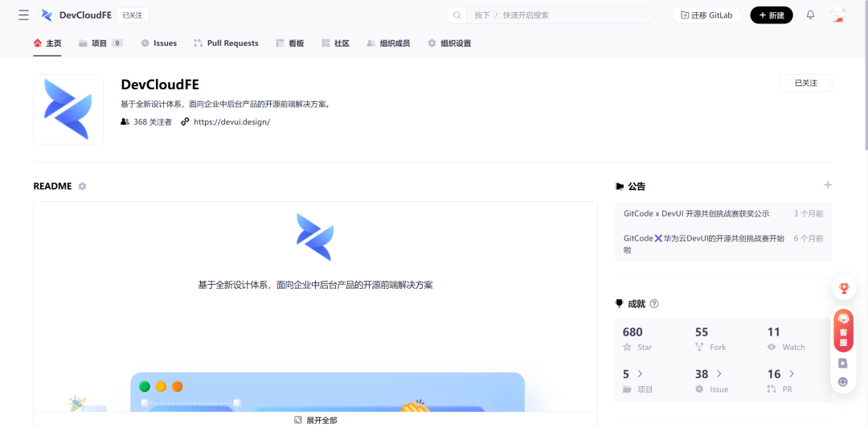Click the expand icon beside 展开全部
This screenshot has width=868, height=428.
[298, 420]
